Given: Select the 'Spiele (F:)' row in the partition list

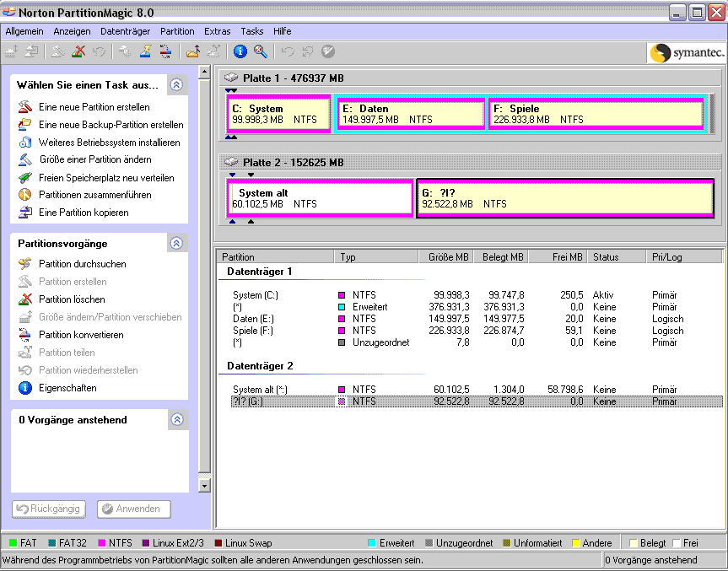Looking at the screenshot, I should click(477, 331).
